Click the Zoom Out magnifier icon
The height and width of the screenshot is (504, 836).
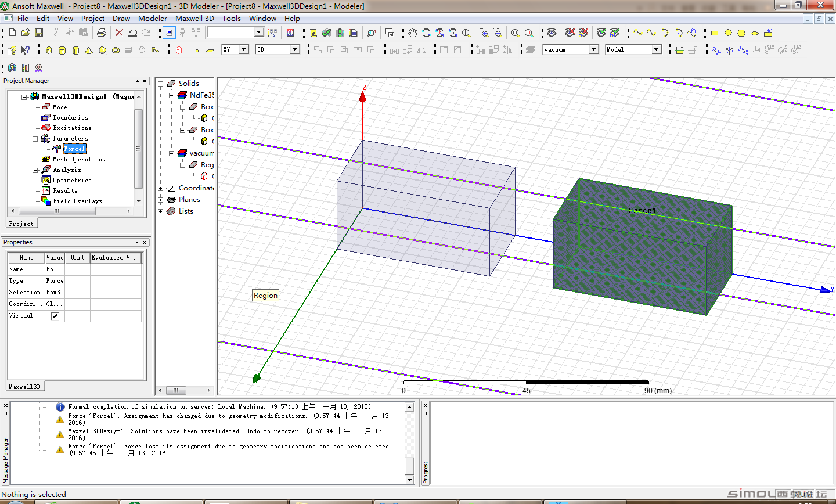(497, 33)
